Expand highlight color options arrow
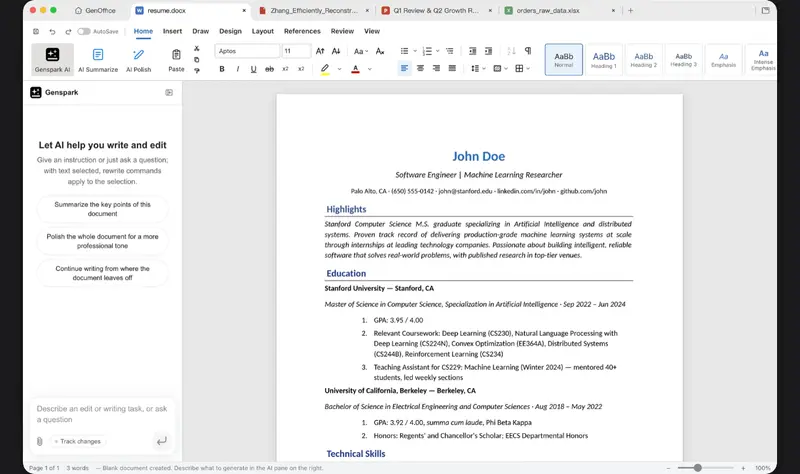Screen dimensions: 800x474 click(339, 69)
